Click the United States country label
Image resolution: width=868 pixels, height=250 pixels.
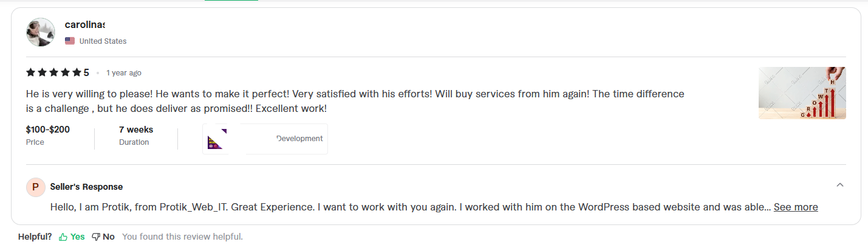click(103, 41)
